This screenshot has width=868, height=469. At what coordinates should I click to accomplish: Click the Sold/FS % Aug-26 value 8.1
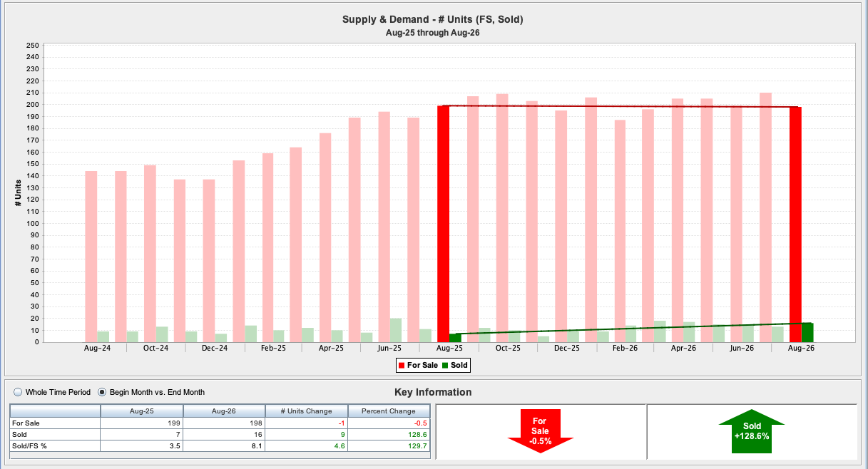tap(224, 445)
